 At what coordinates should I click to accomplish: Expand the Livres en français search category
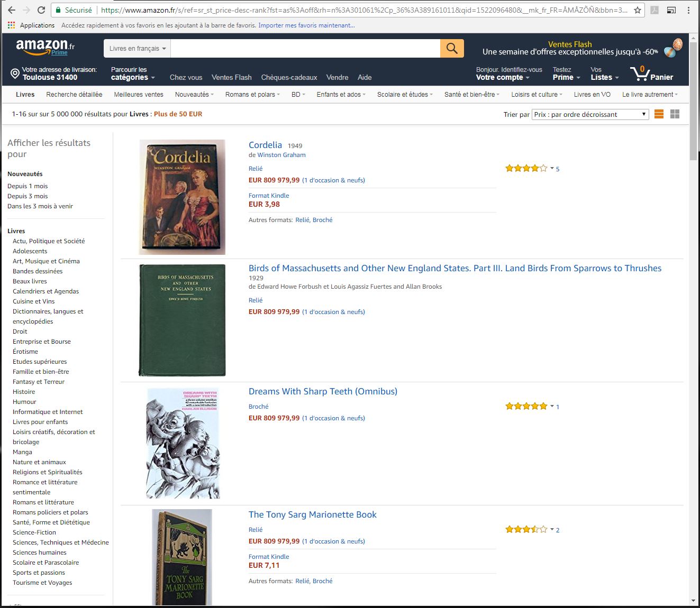click(x=137, y=48)
